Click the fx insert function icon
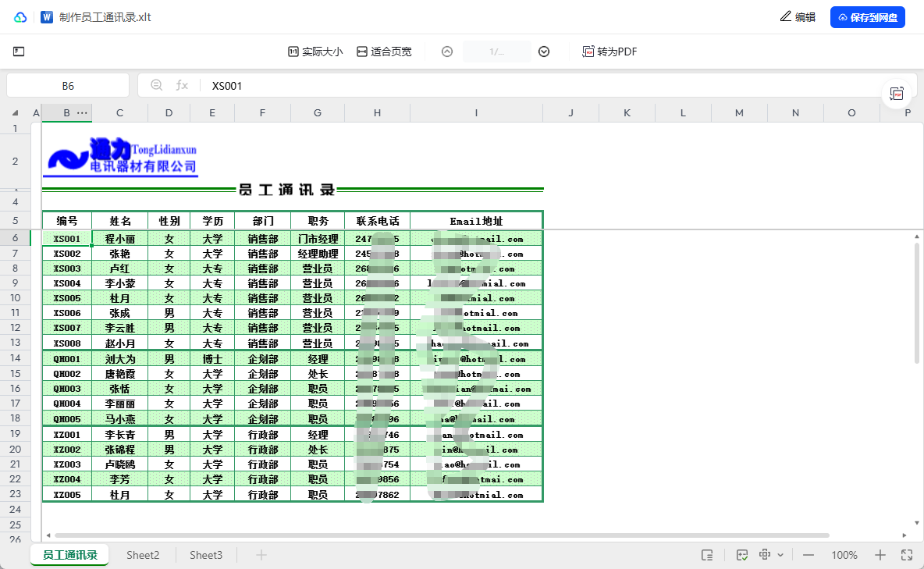Image resolution: width=924 pixels, height=569 pixels. point(182,85)
